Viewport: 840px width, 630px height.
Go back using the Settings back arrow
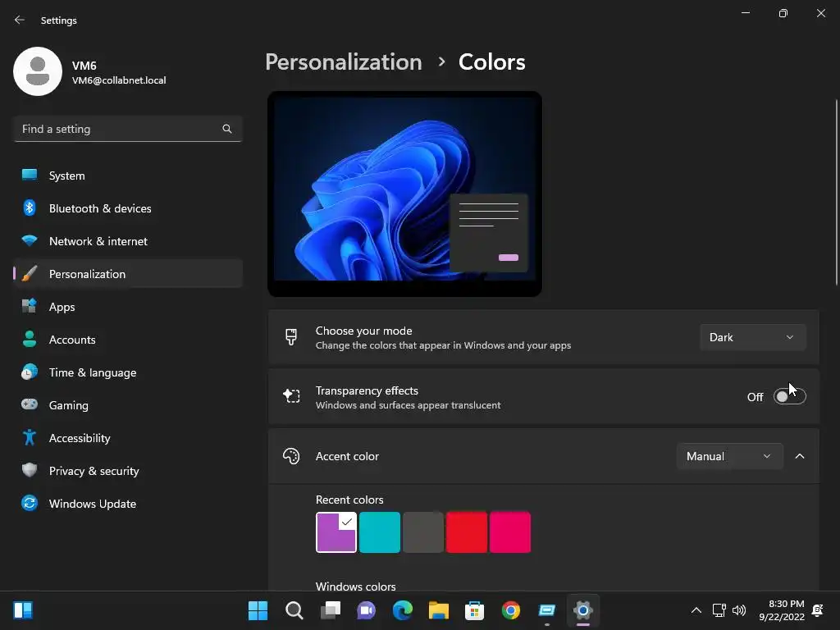click(x=20, y=20)
